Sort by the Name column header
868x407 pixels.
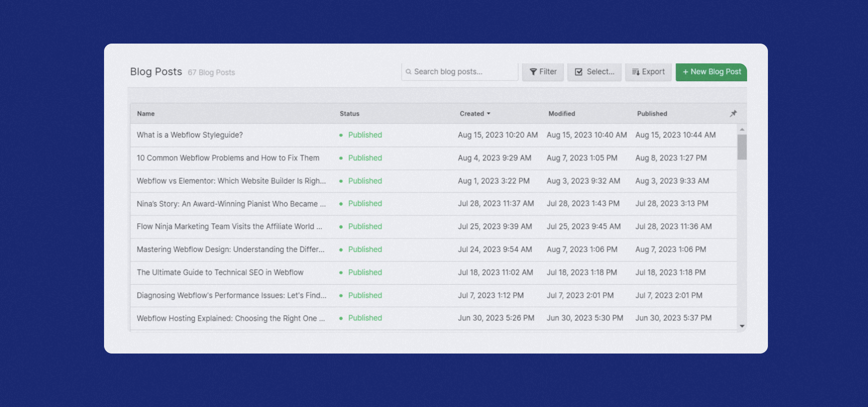point(146,113)
